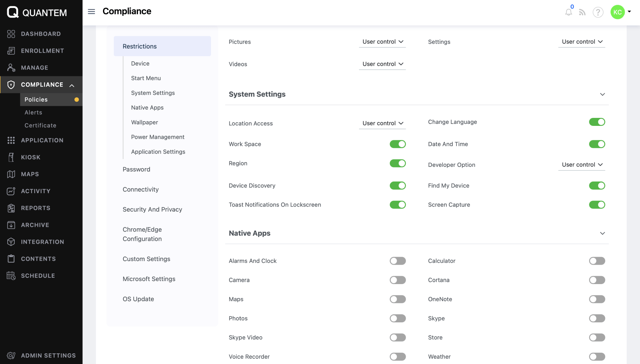Image resolution: width=640 pixels, height=364 pixels.
Task: Disable the Work Space toggle
Action: click(398, 144)
